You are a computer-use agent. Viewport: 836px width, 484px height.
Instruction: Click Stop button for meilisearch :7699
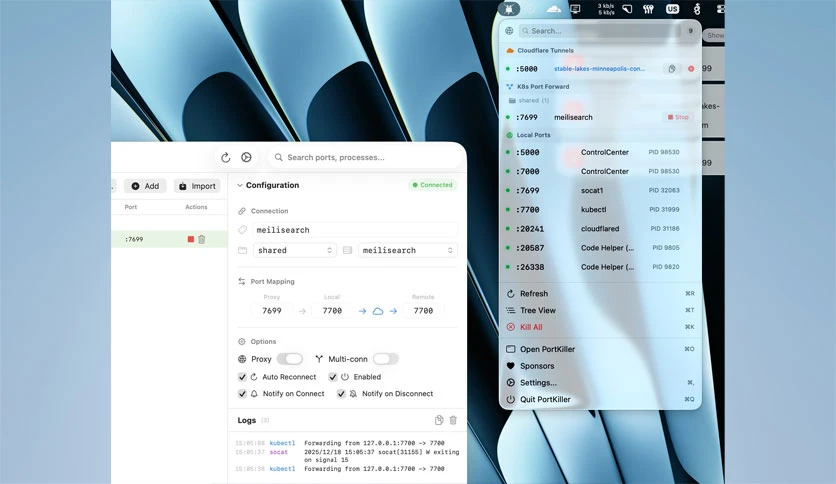[x=678, y=117]
